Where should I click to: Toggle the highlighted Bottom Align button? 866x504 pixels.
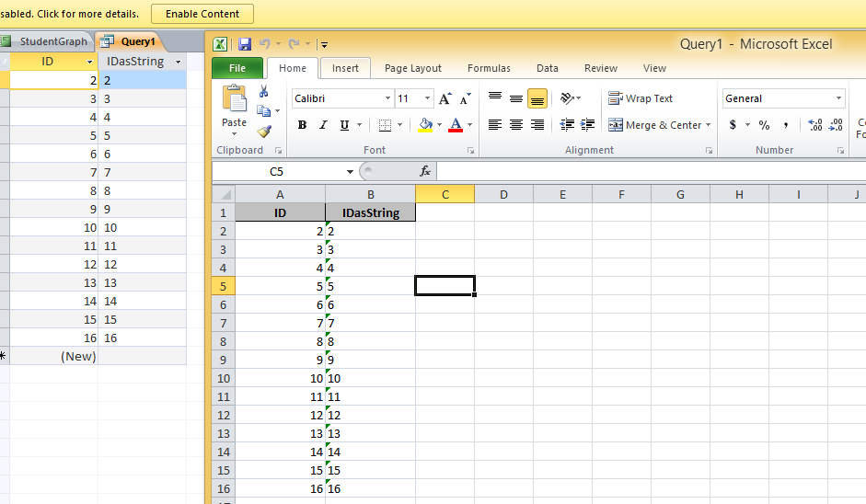(537, 98)
